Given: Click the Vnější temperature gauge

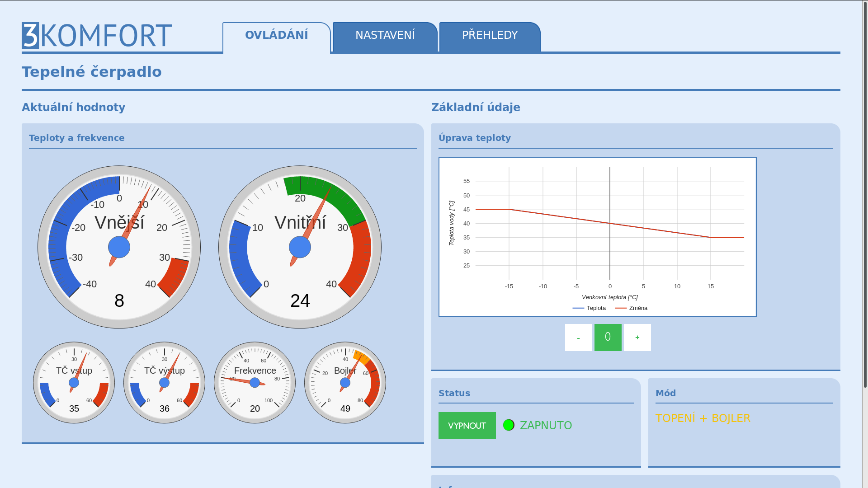Looking at the screenshot, I should point(119,247).
